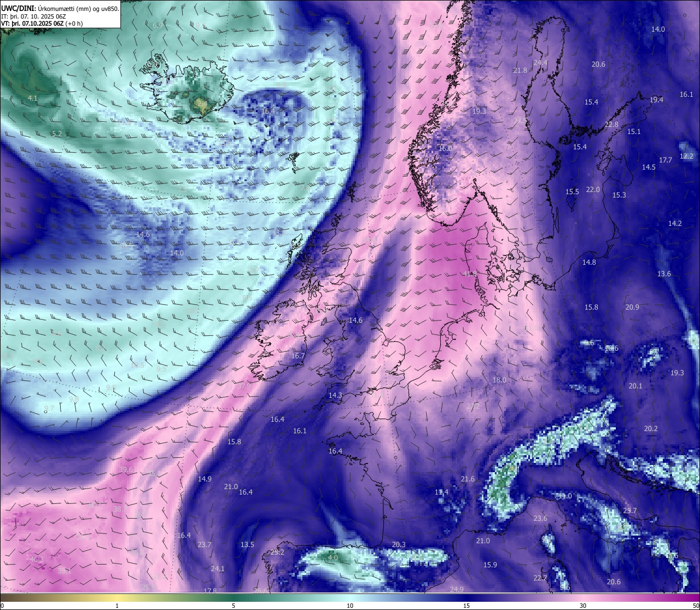Click the map value 15.9

point(490,565)
